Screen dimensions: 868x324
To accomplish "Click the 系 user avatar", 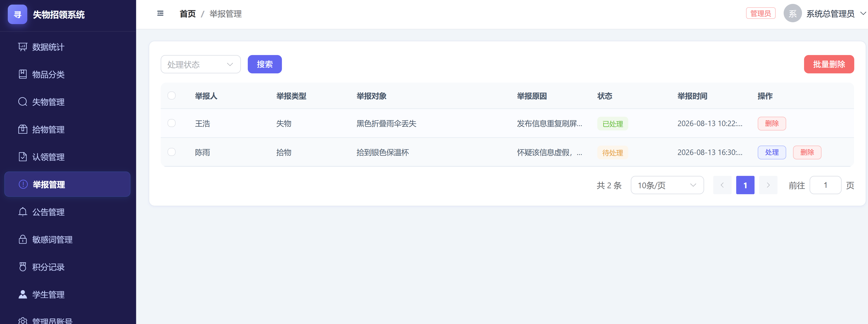I will (x=793, y=14).
